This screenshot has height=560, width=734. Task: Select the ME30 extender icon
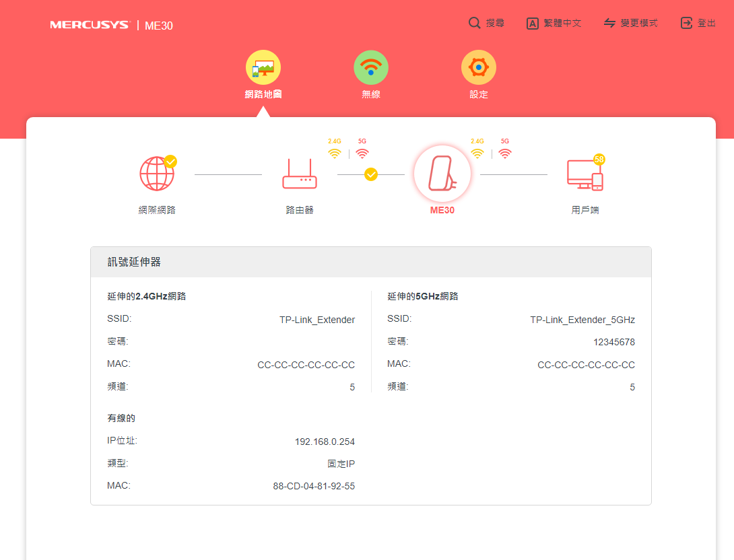tap(442, 174)
